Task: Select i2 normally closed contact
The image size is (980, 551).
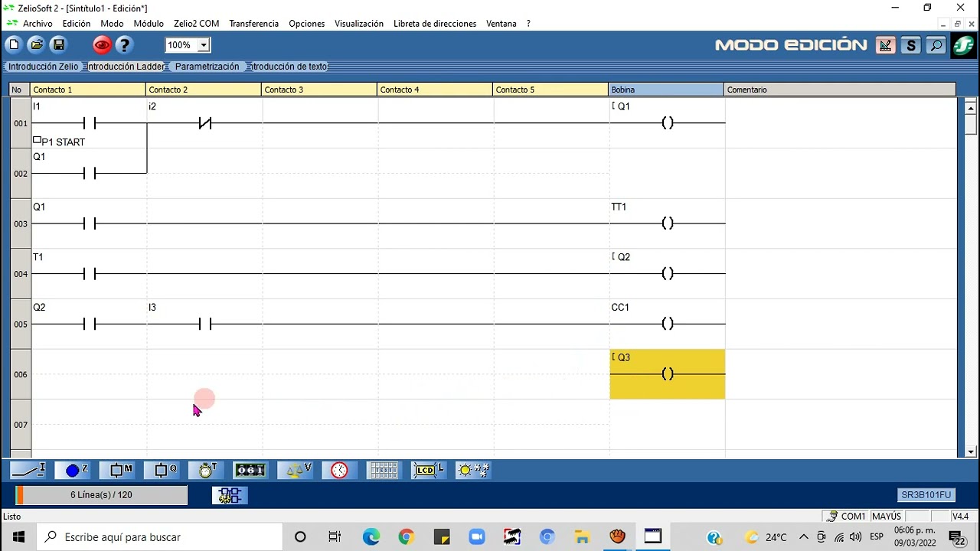Action: pos(204,123)
